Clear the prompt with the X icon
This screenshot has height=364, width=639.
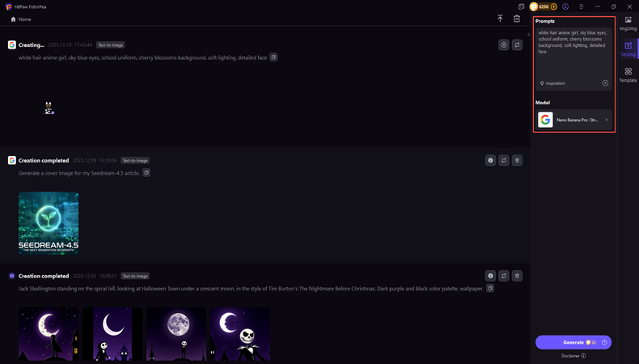[x=605, y=83]
